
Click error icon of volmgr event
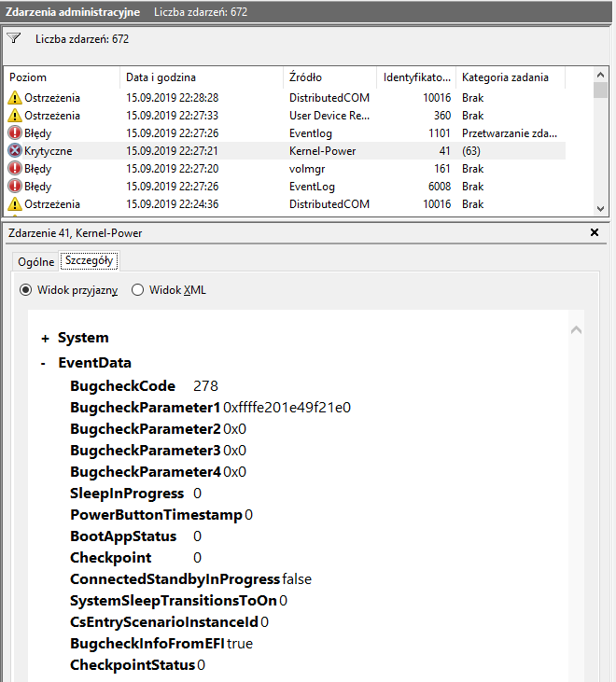pos(15,168)
